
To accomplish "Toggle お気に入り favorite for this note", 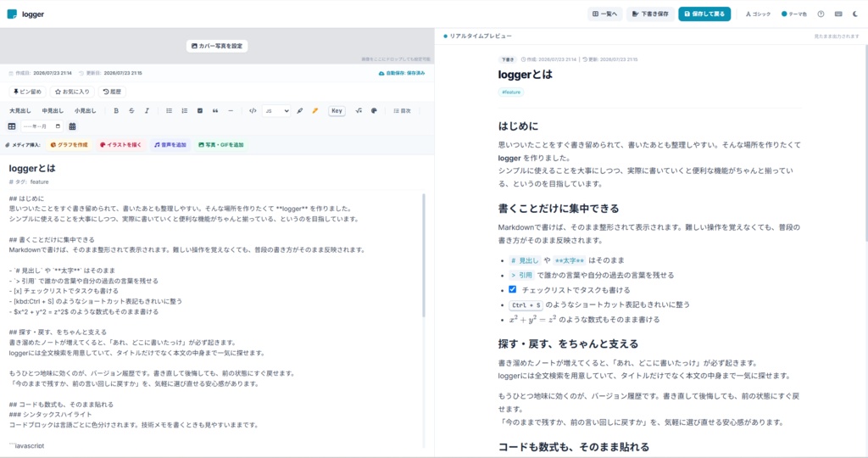I will (x=72, y=92).
